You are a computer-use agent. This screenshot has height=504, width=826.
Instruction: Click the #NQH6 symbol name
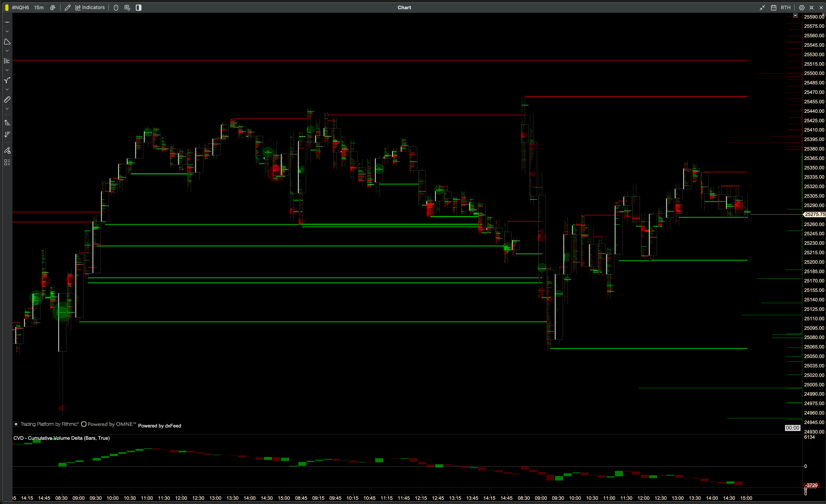pos(21,7)
